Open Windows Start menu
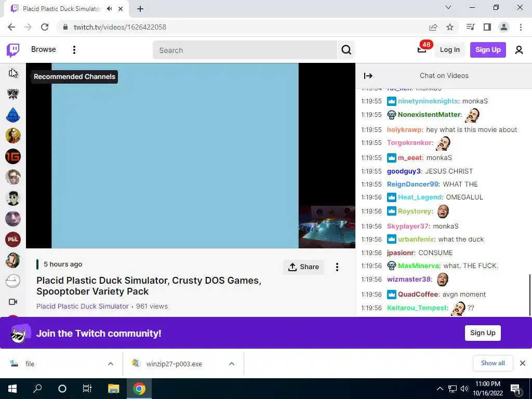 (12, 389)
